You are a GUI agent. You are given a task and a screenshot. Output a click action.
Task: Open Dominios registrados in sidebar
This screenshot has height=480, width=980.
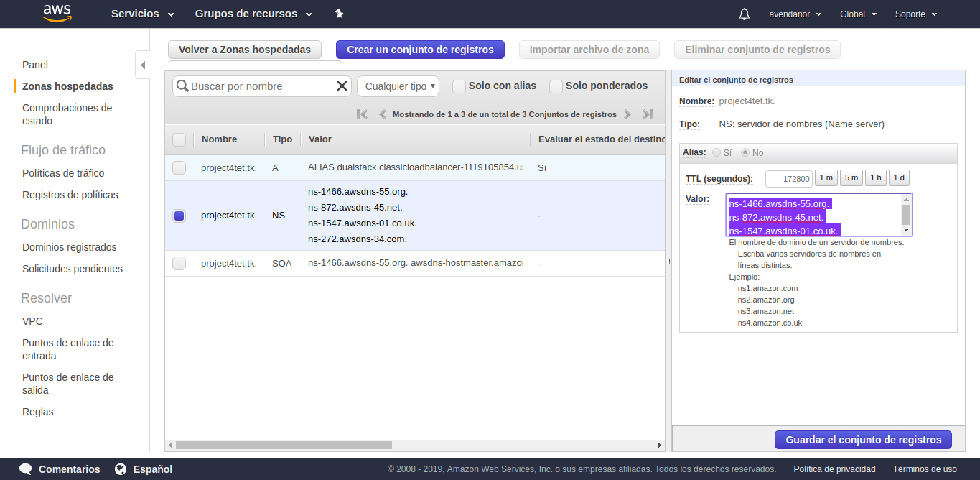pos(70,247)
